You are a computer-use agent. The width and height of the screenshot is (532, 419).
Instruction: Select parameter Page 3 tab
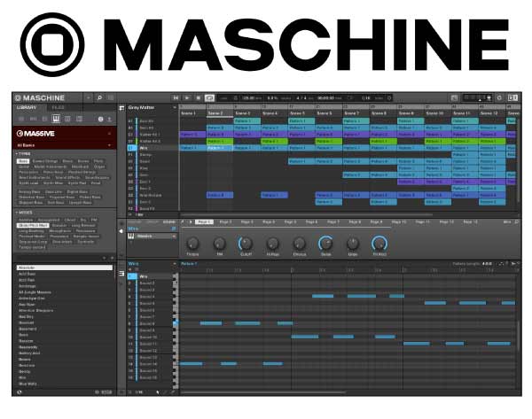(247, 221)
